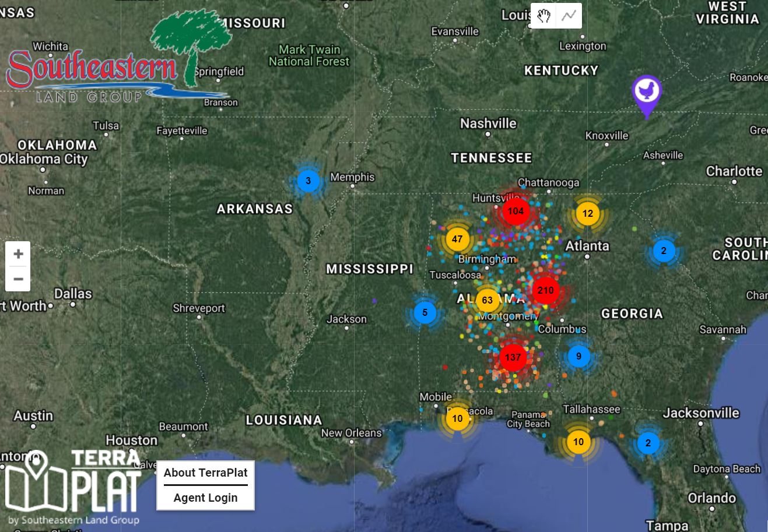Activate the polyline drawing tool
Image resolution: width=768 pixels, height=532 pixels.
click(569, 16)
